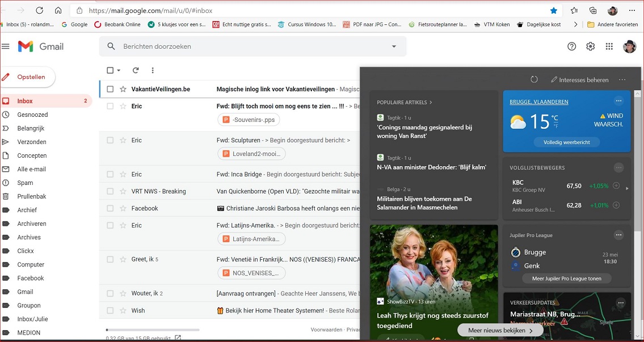The image size is (644, 342).
Task: Refresh the news feed panel
Action: click(x=534, y=80)
